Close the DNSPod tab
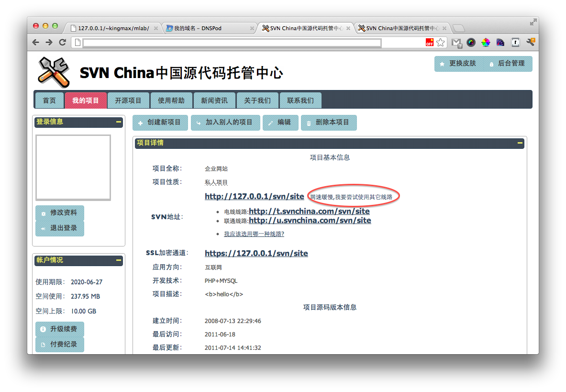This screenshot has height=392, width=566. 252,28
